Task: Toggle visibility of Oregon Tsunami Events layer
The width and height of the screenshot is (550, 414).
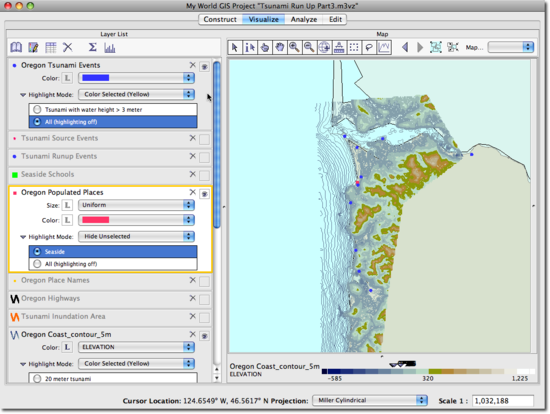Action: pos(204,66)
